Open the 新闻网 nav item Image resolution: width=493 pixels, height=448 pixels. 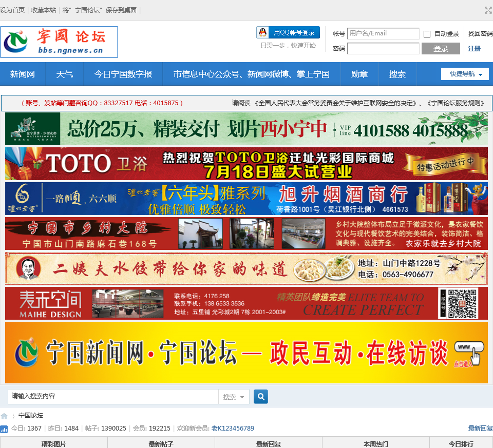pyautogui.click(x=22, y=74)
